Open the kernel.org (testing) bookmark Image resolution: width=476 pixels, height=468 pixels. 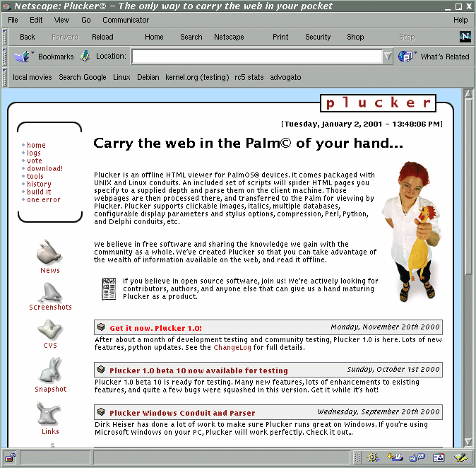click(x=197, y=77)
